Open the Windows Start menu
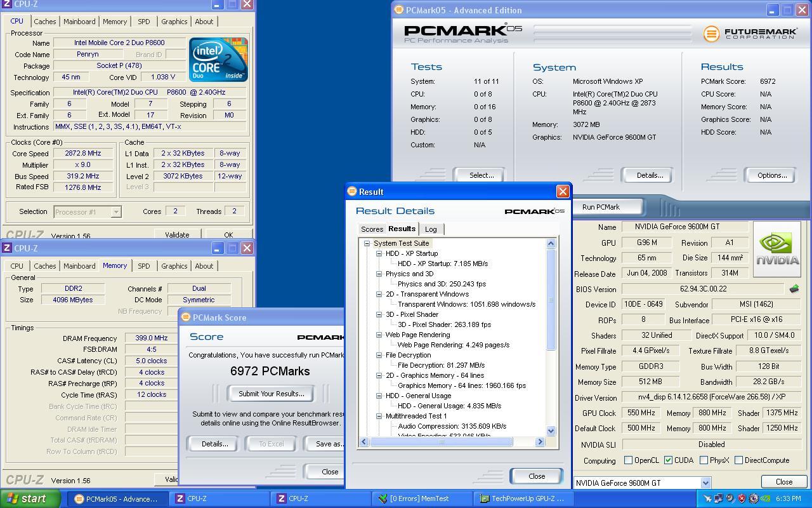The image size is (812, 508). (x=30, y=498)
